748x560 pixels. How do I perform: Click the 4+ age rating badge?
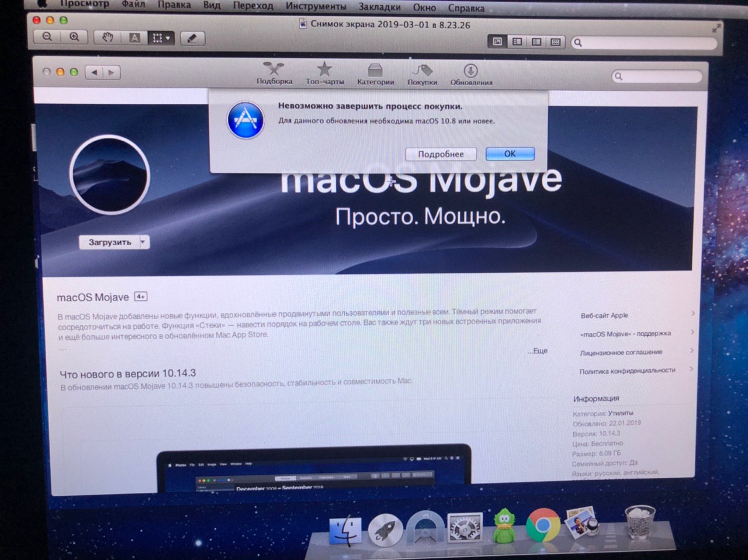pyautogui.click(x=141, y=296)
